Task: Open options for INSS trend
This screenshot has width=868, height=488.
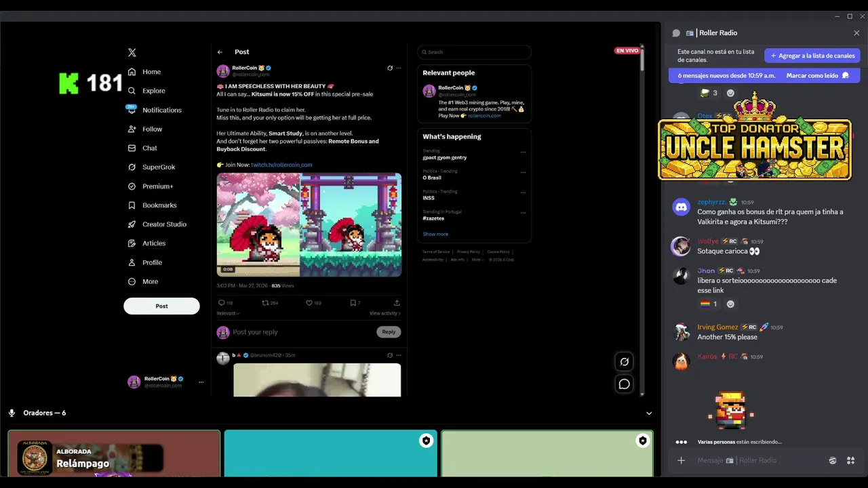Action: point(523,192)
